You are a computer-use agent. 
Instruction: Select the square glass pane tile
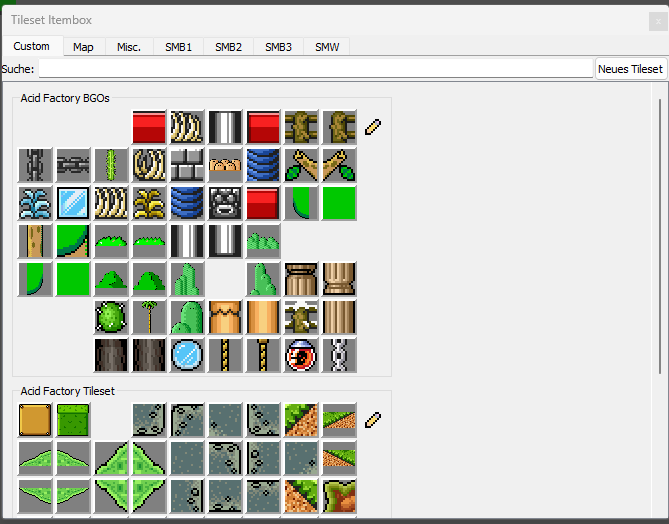tap(73, 203)
